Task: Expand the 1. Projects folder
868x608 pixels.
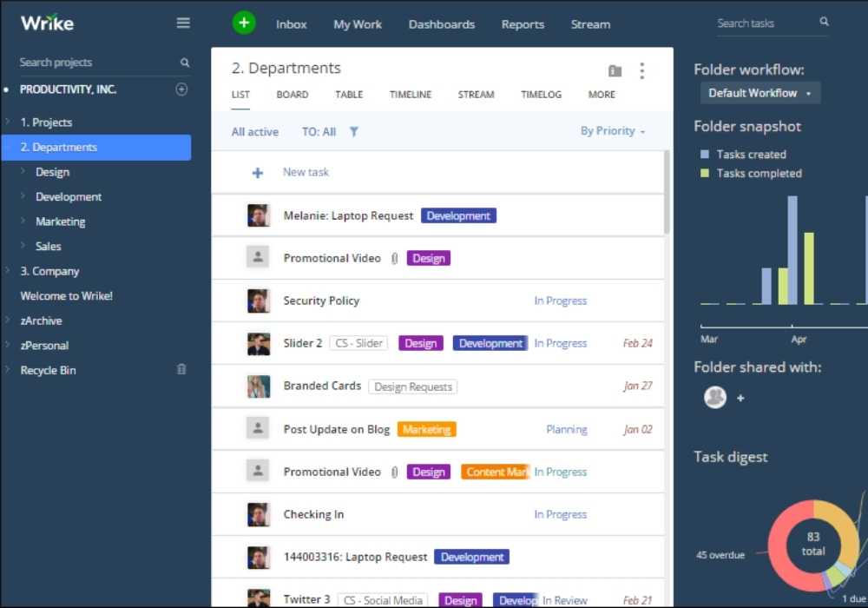Action: coord(8,122)
